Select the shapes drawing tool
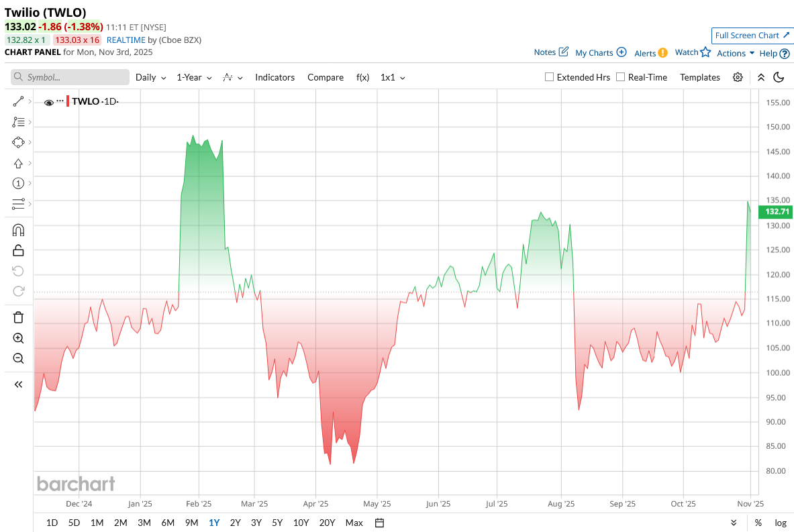This screenshot has height=532, width=794. click(x=18, y=142)
